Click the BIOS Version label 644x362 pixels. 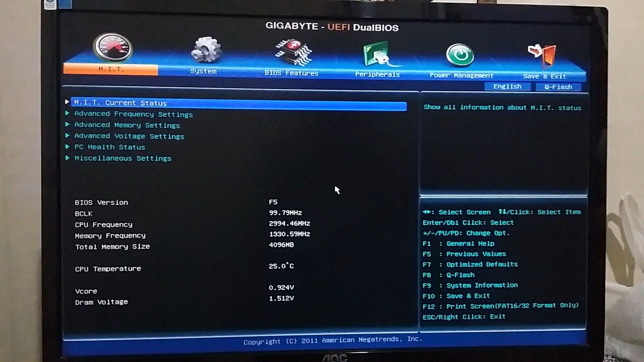(x=101, y=203)
